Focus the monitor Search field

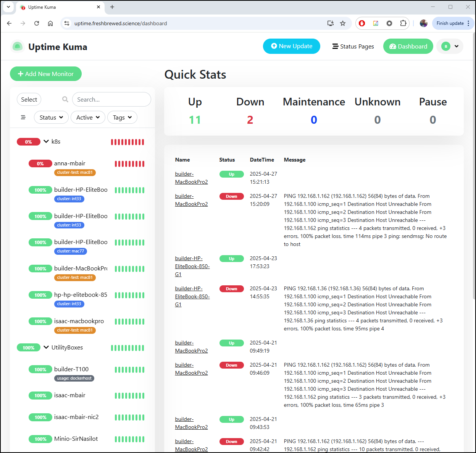point(111,99)
